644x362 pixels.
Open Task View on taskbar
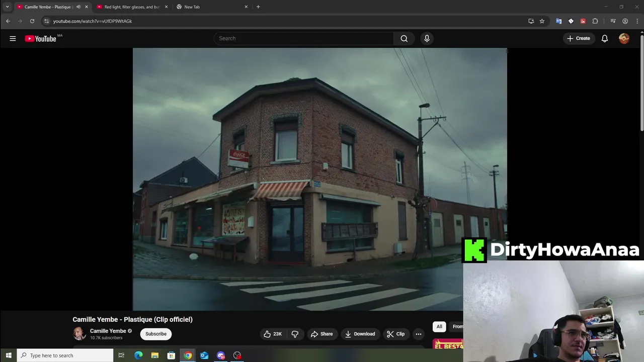[121, 355]
